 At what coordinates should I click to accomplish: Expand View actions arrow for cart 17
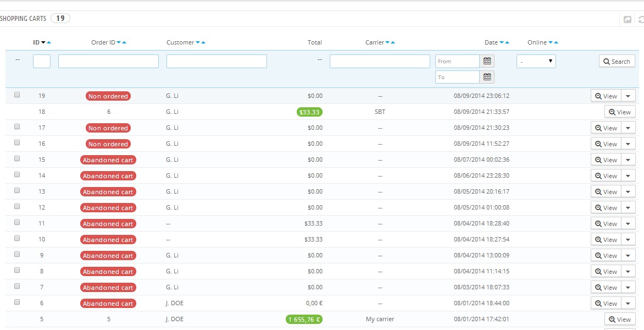pyautogui.click(x=628, y=128)
